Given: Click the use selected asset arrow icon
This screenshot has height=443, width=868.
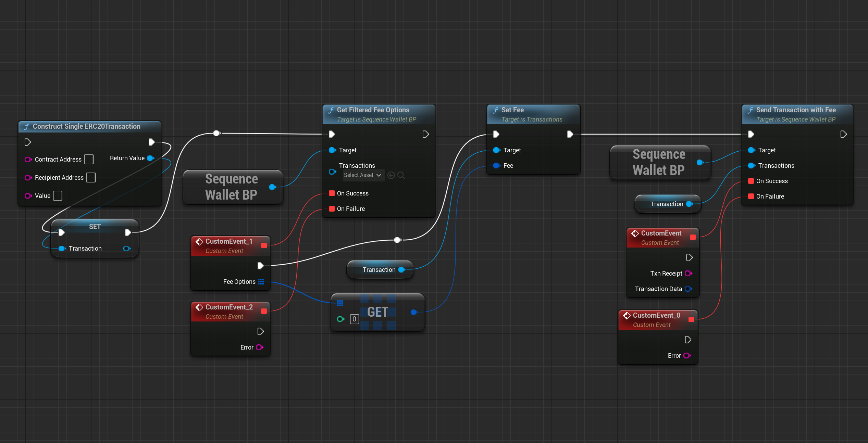Looking at the screenshot, I should (x=391, y=175).
